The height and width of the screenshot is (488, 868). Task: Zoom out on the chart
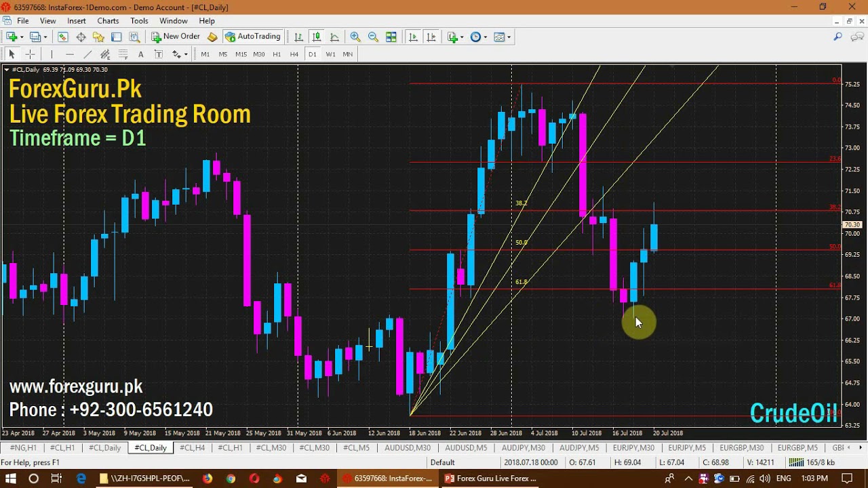(x=373, y=37)
